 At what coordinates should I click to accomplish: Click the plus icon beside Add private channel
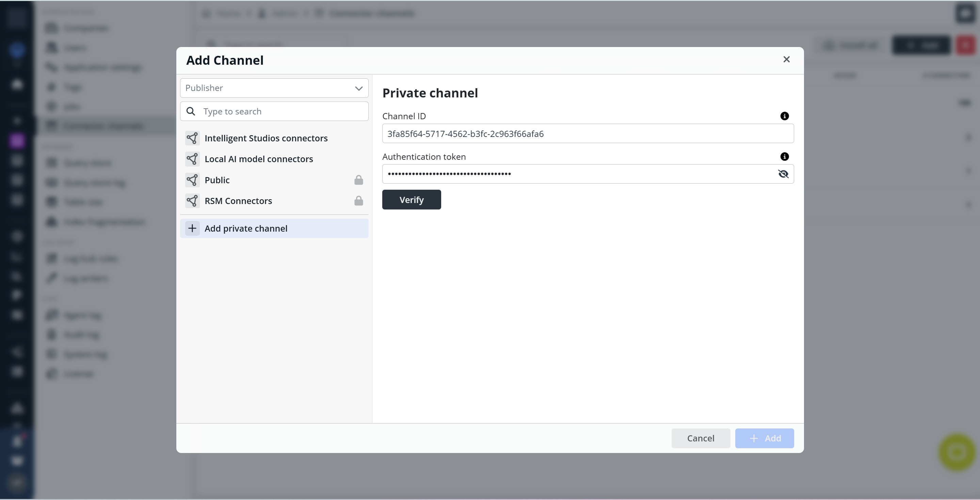click(x=192, y=228)
